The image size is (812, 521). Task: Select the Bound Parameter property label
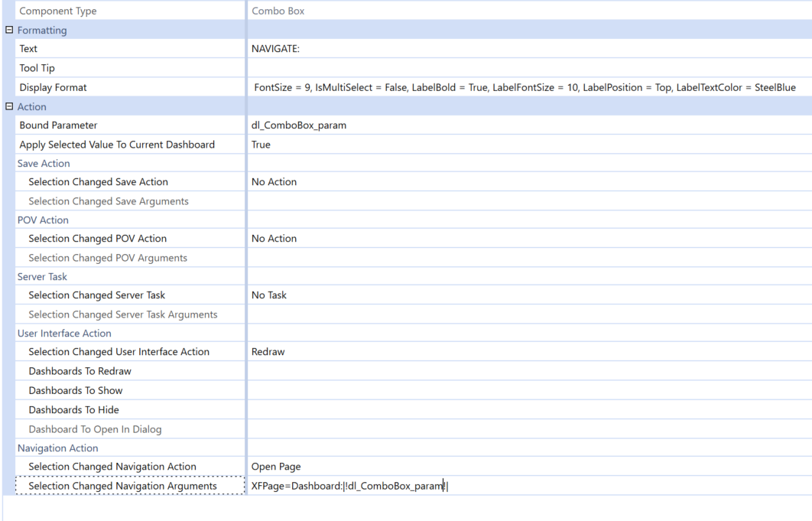(x=59, y=125)
